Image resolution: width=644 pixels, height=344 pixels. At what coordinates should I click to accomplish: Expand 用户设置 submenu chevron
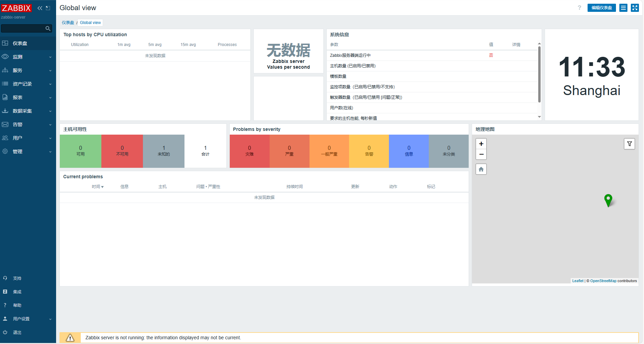tap(50, 319)
